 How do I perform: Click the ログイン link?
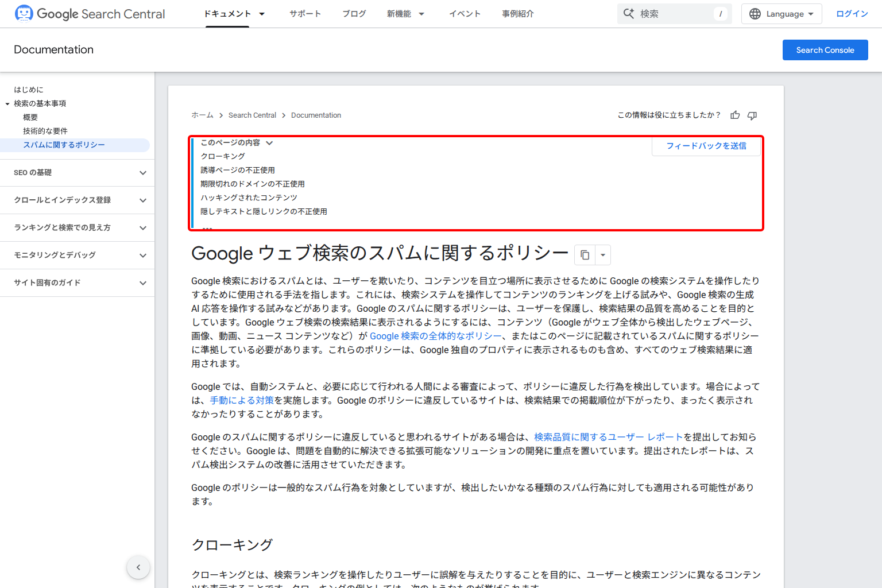[x=852, y=14]
